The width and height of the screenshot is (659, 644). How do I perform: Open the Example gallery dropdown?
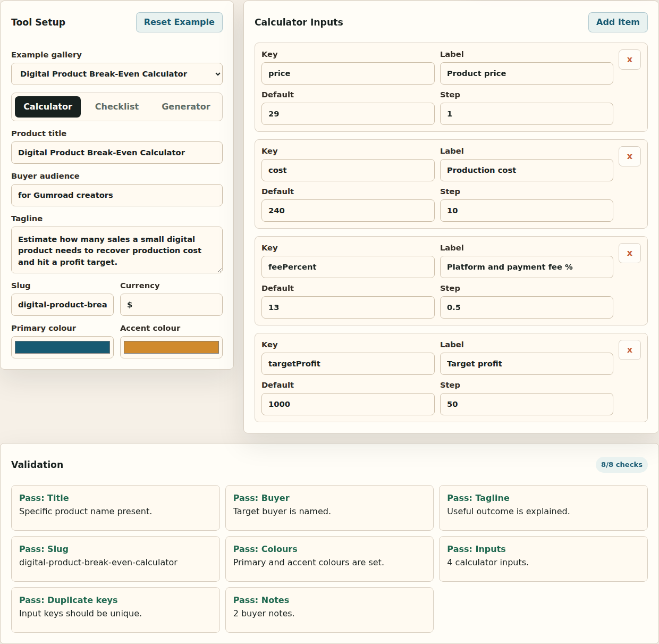coord(117,74)
